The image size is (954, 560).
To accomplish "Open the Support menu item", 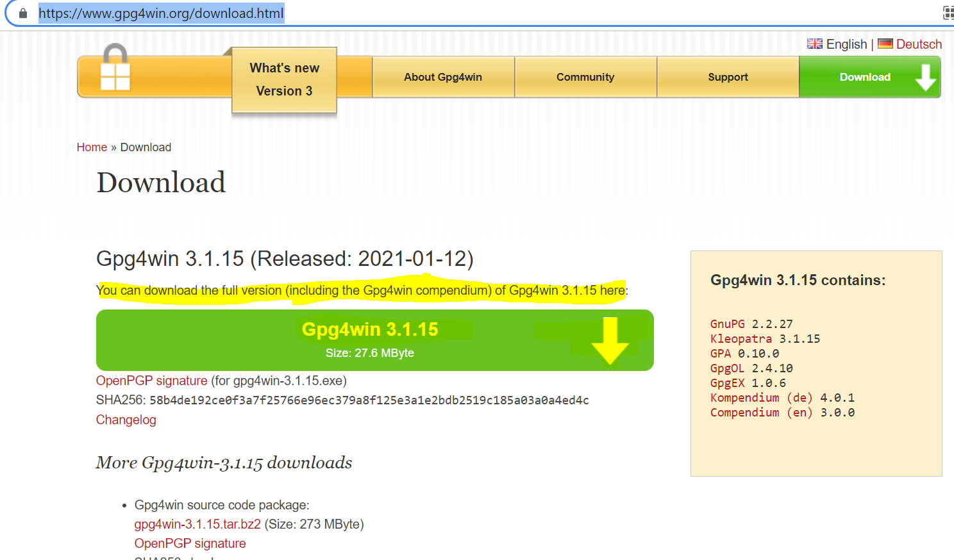I will tap(728, 77).
